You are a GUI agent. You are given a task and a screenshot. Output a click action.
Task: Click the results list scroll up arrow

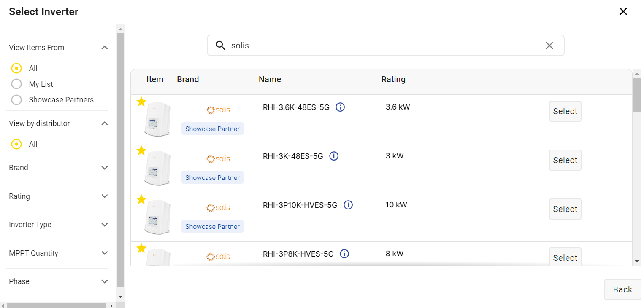637,73
